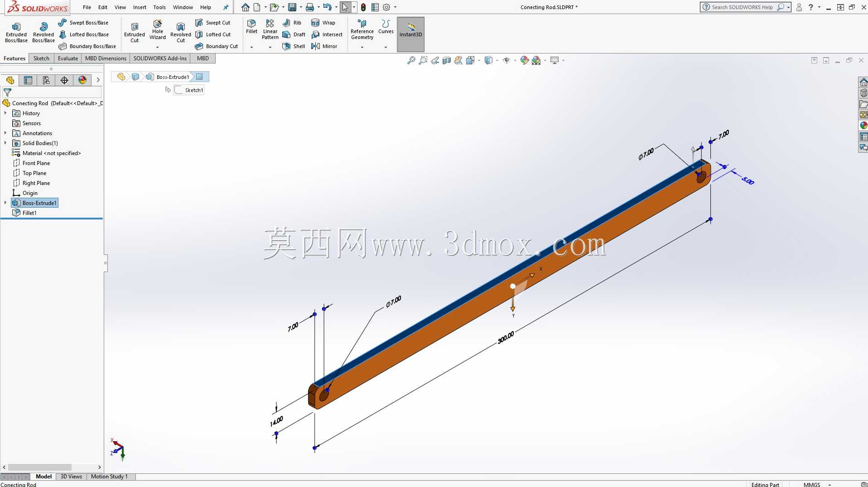The width and height of the screenshot is (868, 487).
Task: Open DisplayManager tab
Action: [82, 80]
